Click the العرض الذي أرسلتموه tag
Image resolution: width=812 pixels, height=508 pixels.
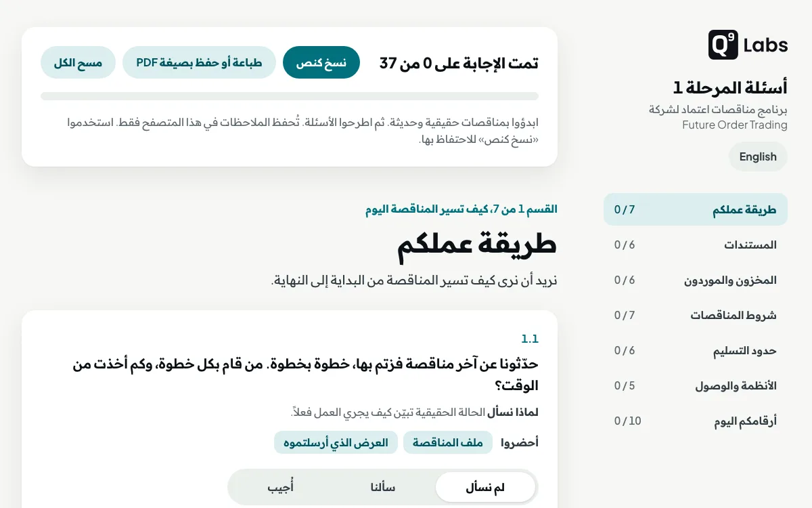[336, 442]
